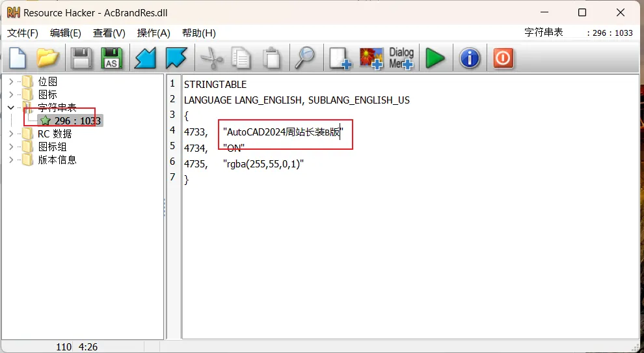Click the "rgba(255,55,0,1)" string value
Image resolution: width=644 pixels, height=353 pixels.
pyautogui.click(x=263, y=163)
